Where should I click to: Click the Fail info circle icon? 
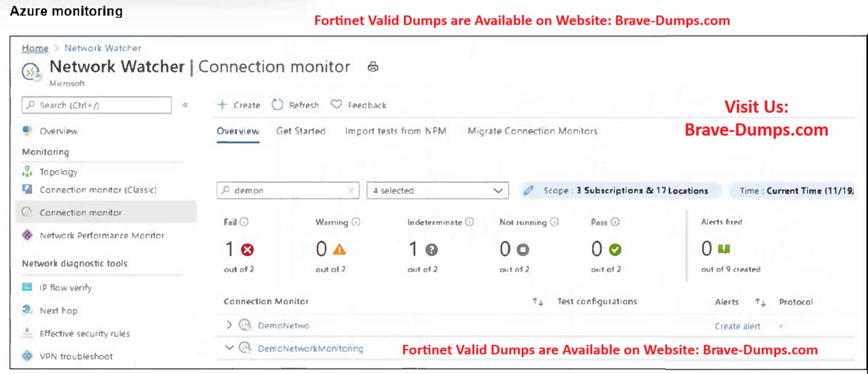click(x=244, y=222)
